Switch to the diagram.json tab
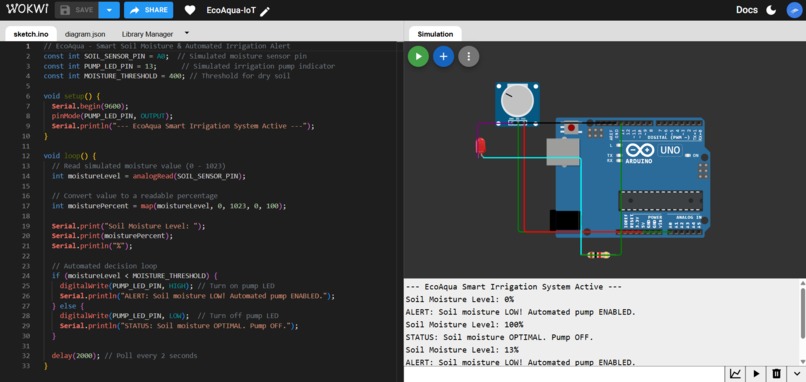This screenshot has height=382, width=806. (x=85, y=34)
